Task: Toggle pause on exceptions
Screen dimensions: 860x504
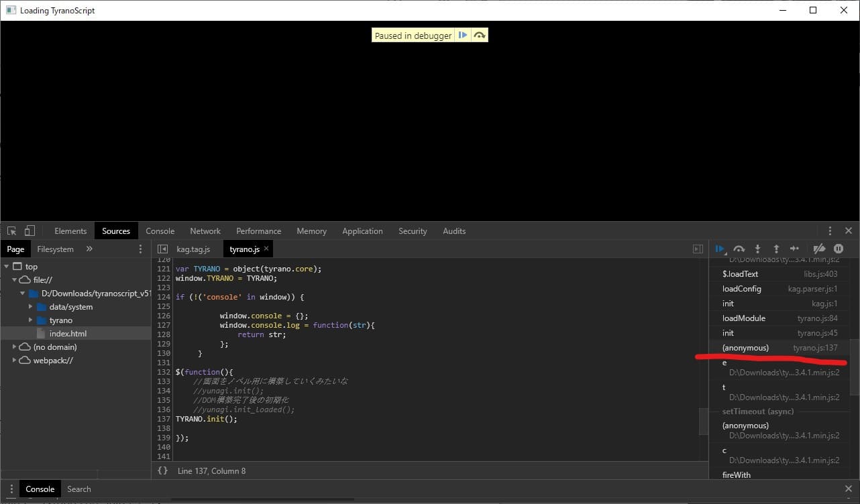Action: [x=839, y=249]
